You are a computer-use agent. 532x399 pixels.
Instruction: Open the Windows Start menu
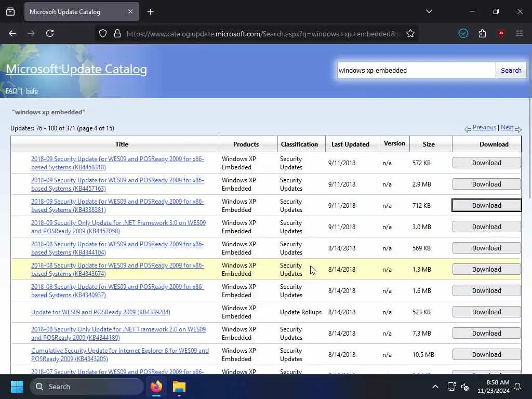17,387
